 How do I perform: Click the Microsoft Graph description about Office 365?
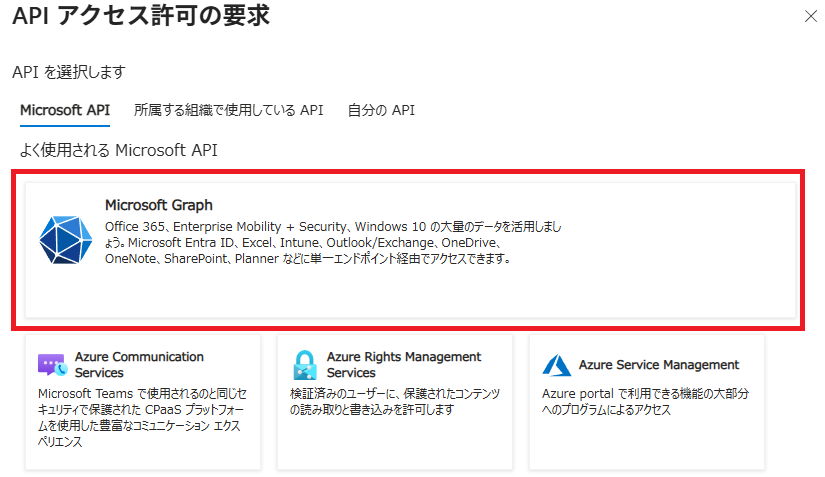click(332, 242)
